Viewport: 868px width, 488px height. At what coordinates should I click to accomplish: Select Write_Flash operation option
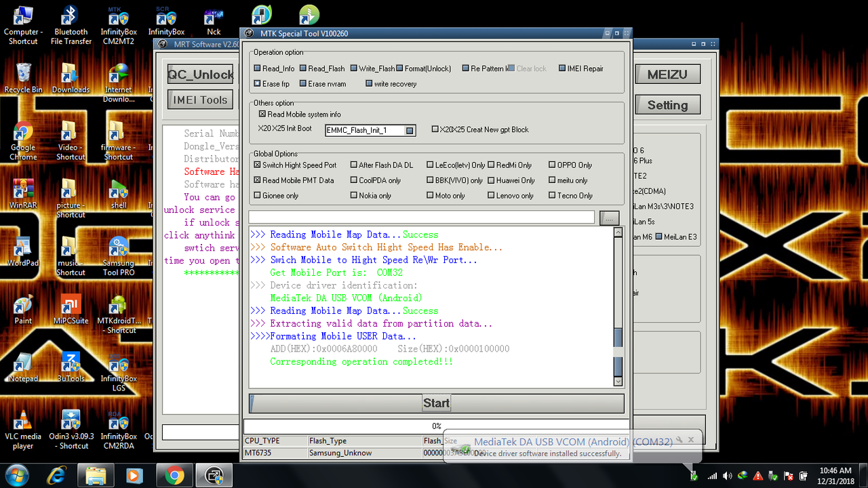coord(372,68)
